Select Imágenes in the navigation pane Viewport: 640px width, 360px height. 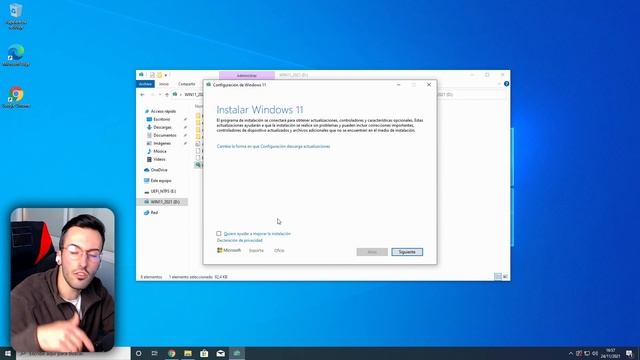point(162,143)
